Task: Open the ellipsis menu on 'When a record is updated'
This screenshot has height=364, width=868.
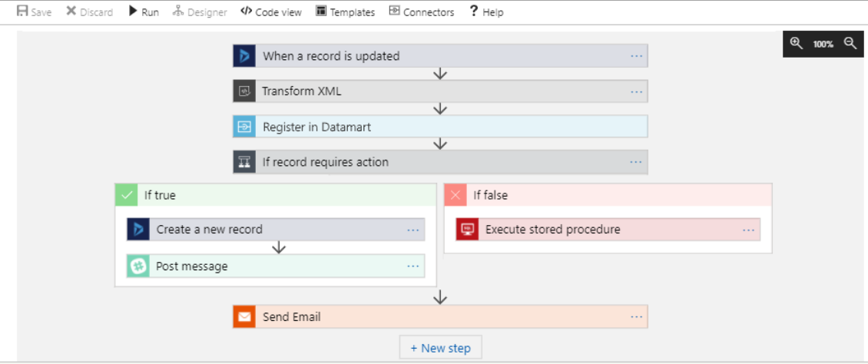Action: tap(636, 56)
